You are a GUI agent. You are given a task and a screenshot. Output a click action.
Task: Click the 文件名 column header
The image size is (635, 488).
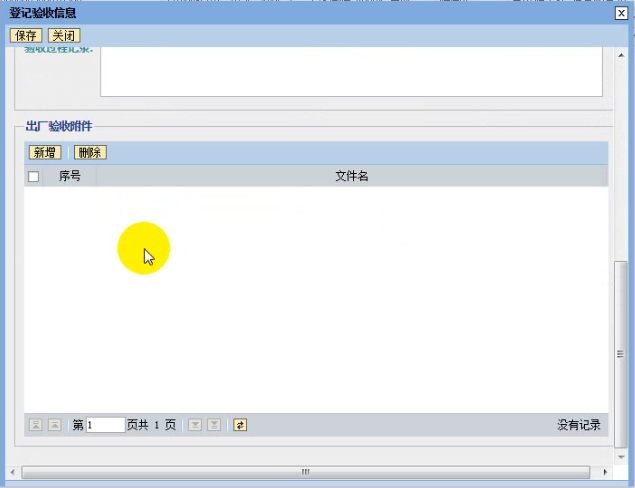click(x=352, y=176)
